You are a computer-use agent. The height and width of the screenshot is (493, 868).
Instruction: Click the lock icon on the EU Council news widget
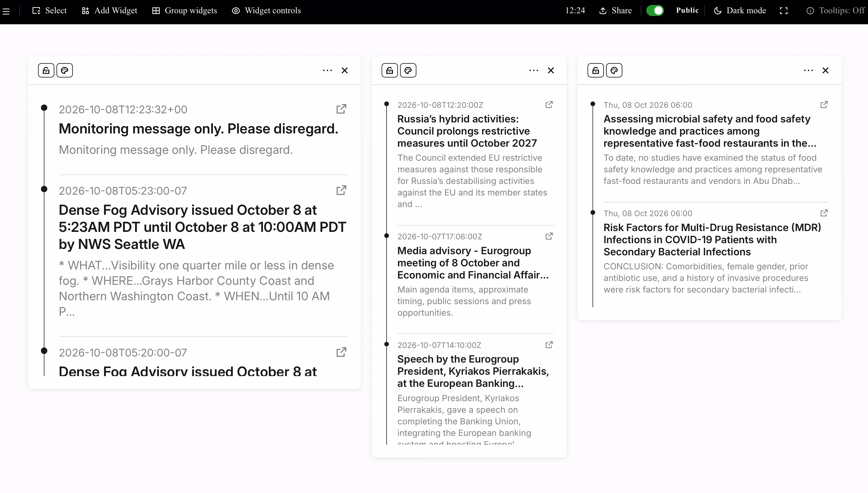[390, 70]
